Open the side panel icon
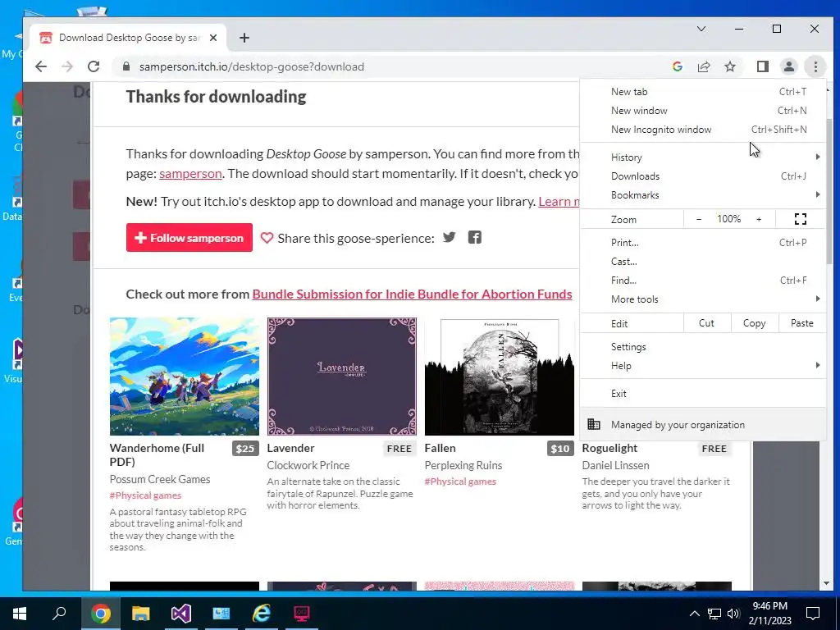 [762, 66]
